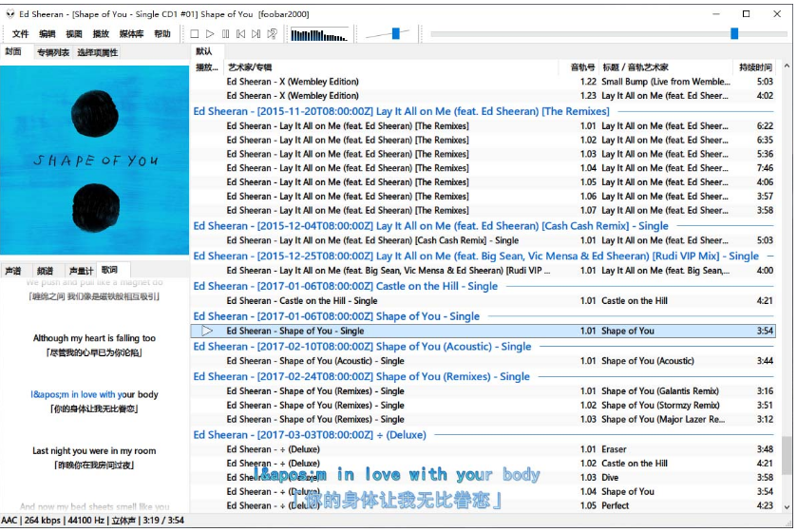Select track 1.22 Small Bump (Live from Wembley)

pos(483,82)
